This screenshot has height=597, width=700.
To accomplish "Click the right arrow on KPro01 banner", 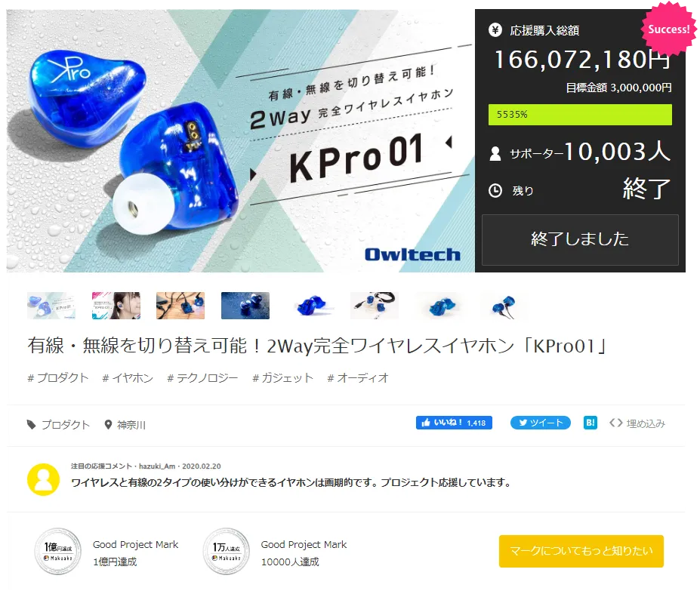I will [253, 174].
